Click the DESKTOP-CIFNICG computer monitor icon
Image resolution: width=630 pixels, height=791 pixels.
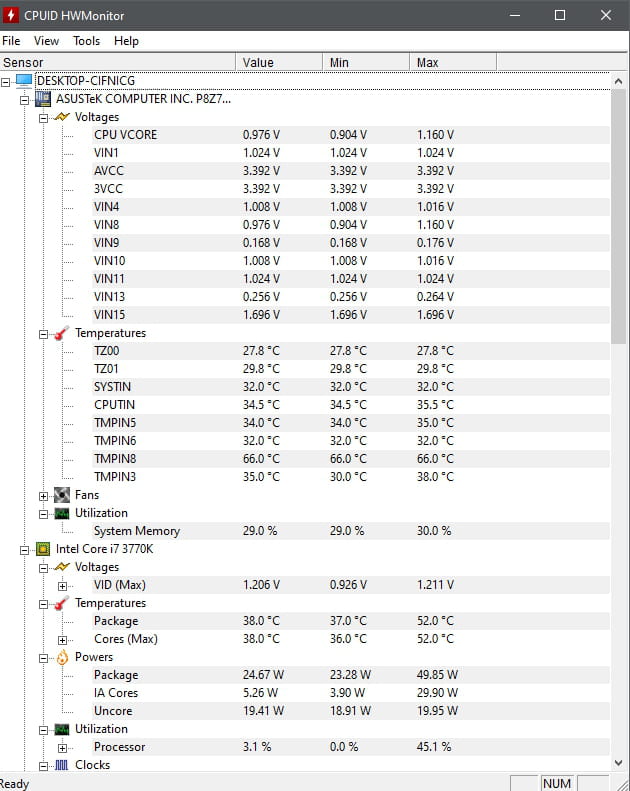[x=24, y=81]
